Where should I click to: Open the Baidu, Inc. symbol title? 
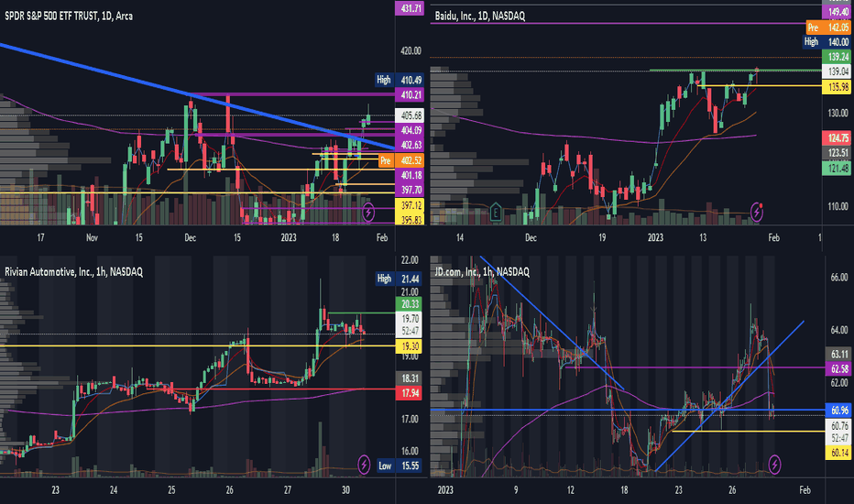coord(480,16)
